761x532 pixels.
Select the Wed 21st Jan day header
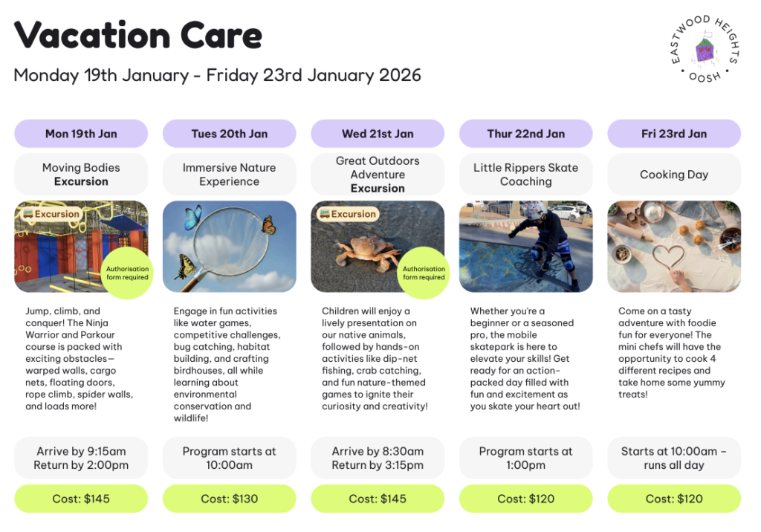click(378, 134)
